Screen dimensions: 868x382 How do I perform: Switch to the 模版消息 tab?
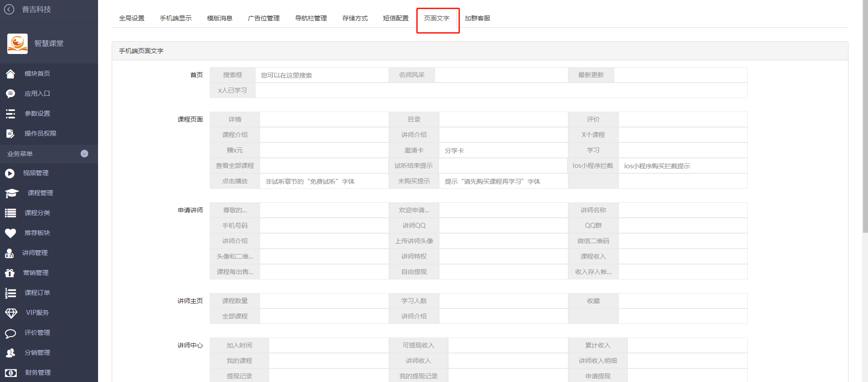pos(220,18)
